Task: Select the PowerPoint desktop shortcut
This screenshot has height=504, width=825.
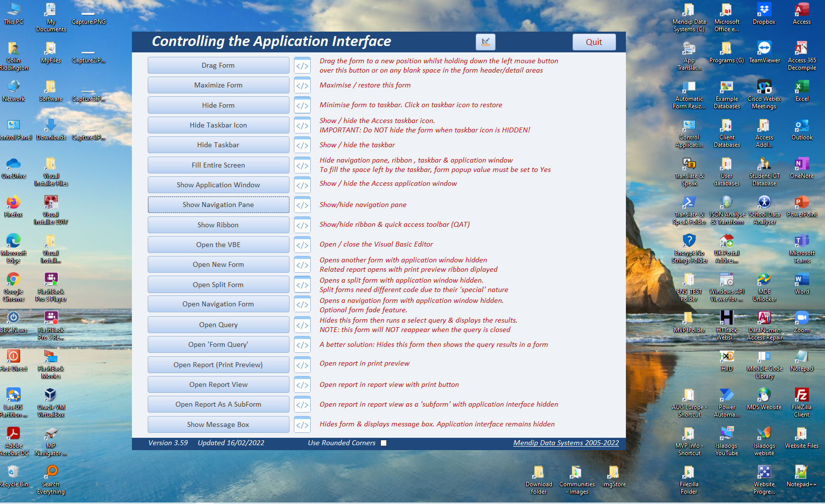Action: pos(802,206)
